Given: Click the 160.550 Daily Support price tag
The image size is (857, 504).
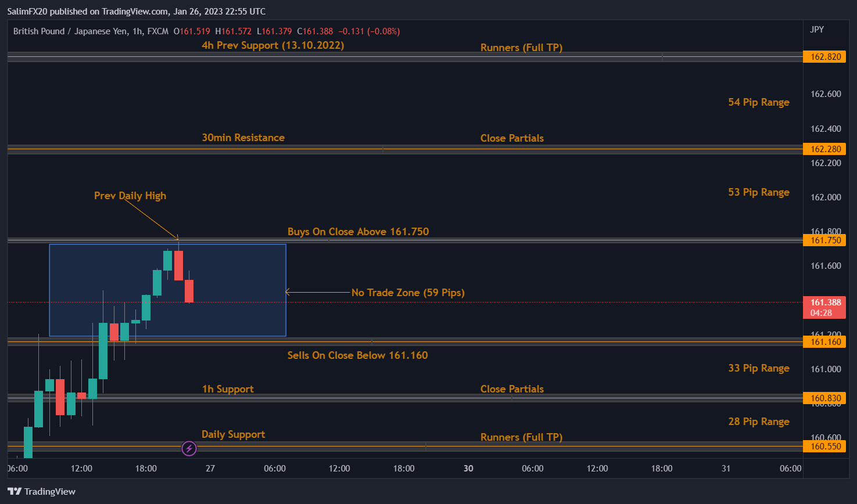Looking at the screenshot, I should [824, 447].
